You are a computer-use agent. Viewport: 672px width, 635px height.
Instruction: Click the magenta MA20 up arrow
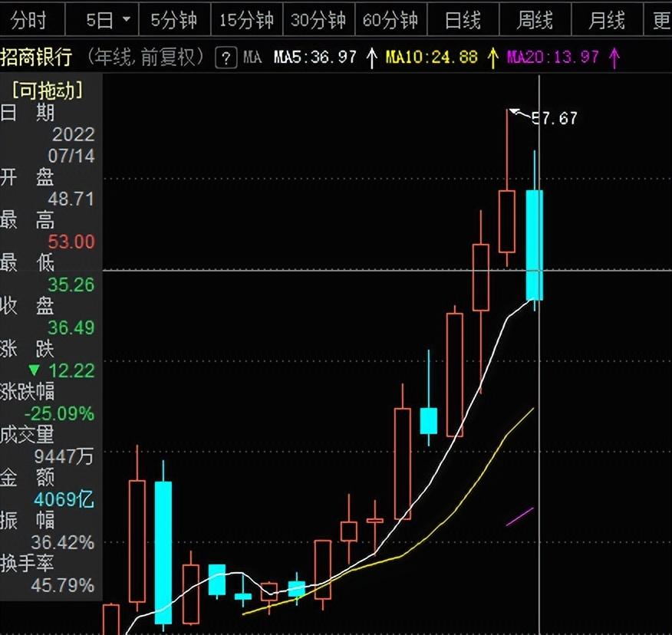(614, 58)
